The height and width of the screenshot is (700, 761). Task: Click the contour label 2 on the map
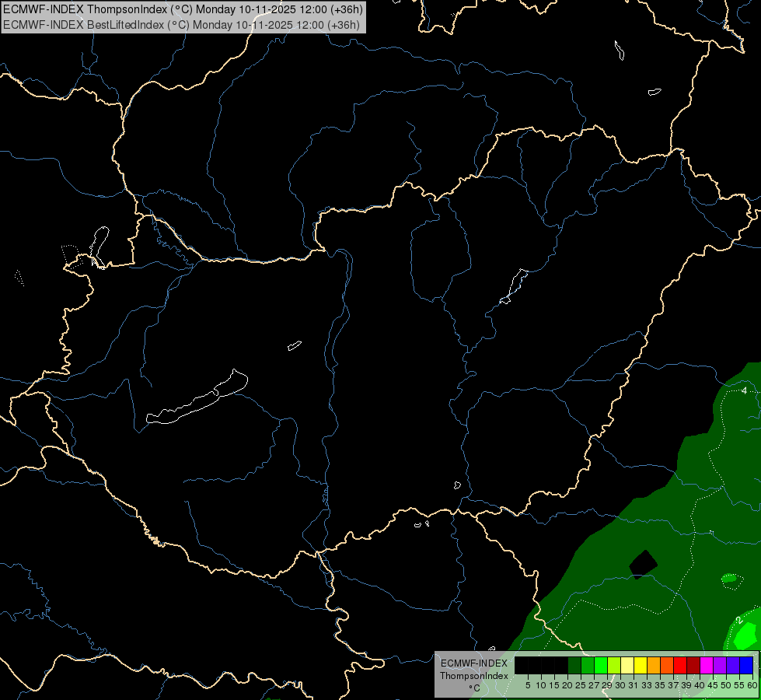point(739,621)
